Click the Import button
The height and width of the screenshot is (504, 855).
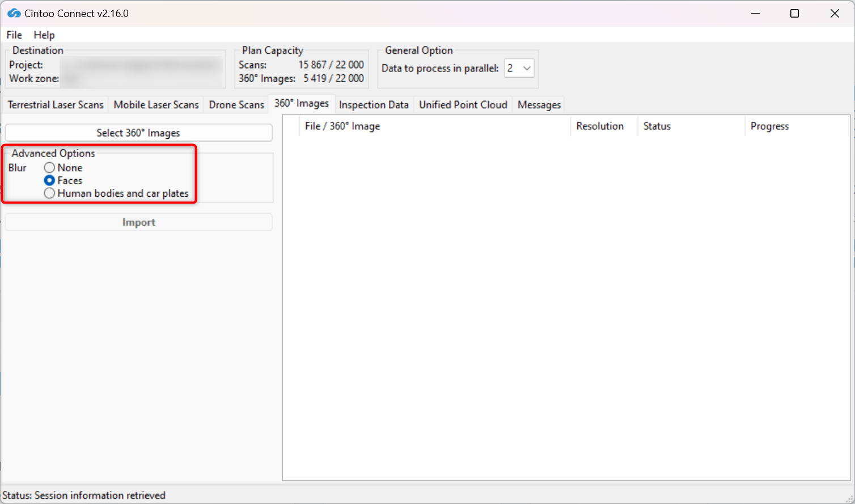click(138, 222)
